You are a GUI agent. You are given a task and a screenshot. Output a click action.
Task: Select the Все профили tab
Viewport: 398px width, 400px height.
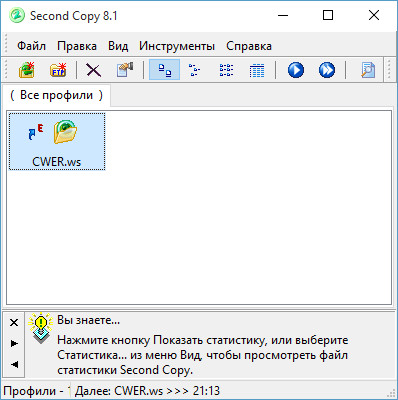(56, 95)
